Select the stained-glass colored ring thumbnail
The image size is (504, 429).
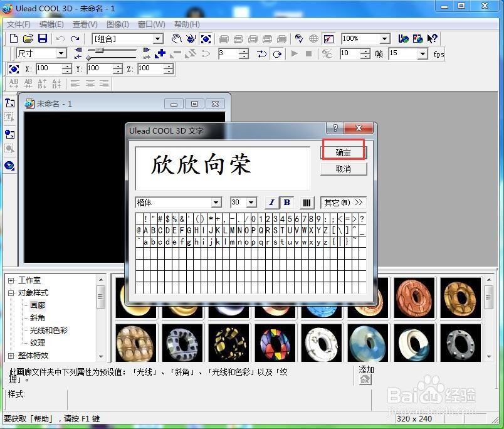pyautogui.click(x=275, y=343)
